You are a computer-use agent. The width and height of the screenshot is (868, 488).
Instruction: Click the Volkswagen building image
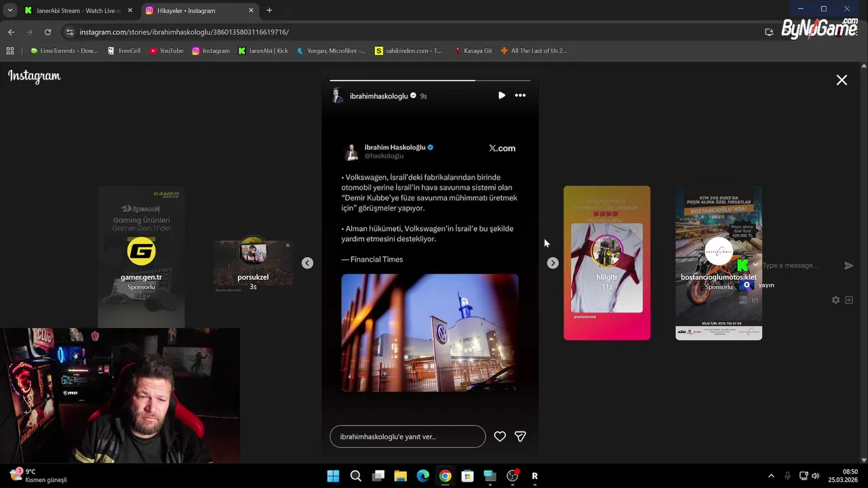coord(430,333)
